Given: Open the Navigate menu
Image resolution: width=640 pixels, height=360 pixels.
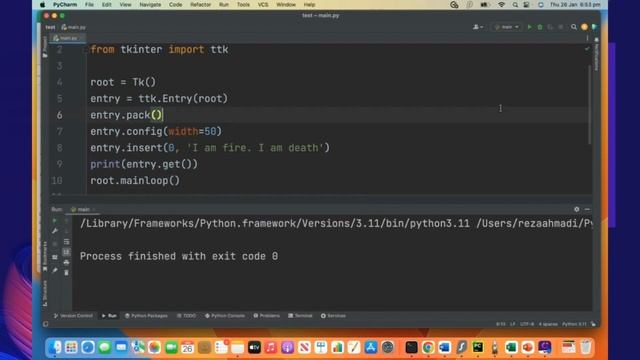Looking at the screenshot, I should coord(150,5).
